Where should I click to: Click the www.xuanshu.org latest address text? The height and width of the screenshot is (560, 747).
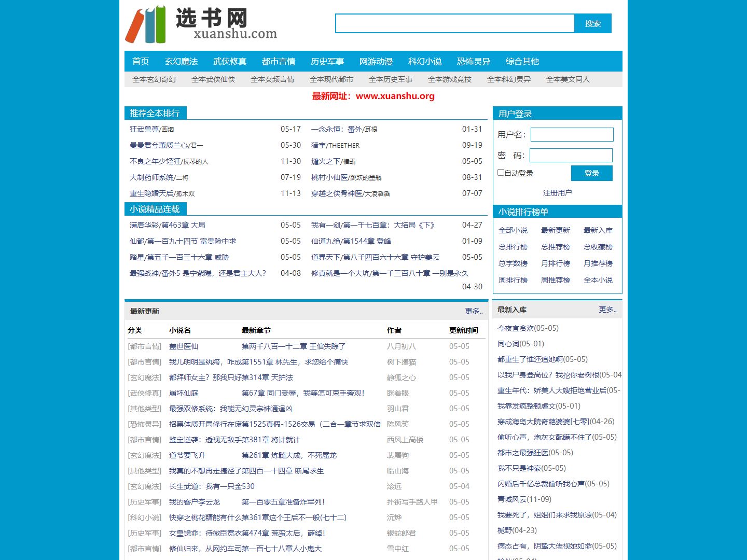395,96
